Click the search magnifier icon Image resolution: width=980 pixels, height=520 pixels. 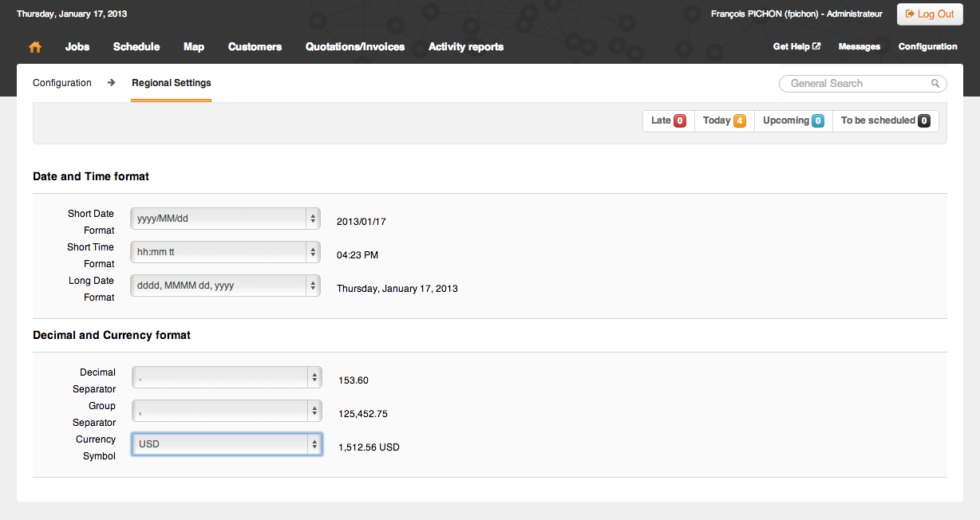tap(935, 84)
